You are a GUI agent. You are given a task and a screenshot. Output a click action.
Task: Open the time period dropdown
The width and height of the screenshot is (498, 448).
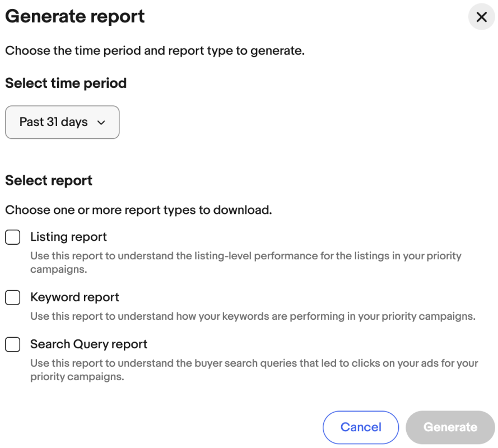[62, 122]
